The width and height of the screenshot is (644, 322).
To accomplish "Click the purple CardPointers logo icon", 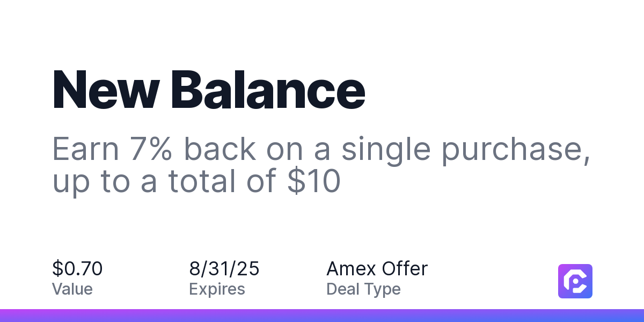I will click(575, 281).
